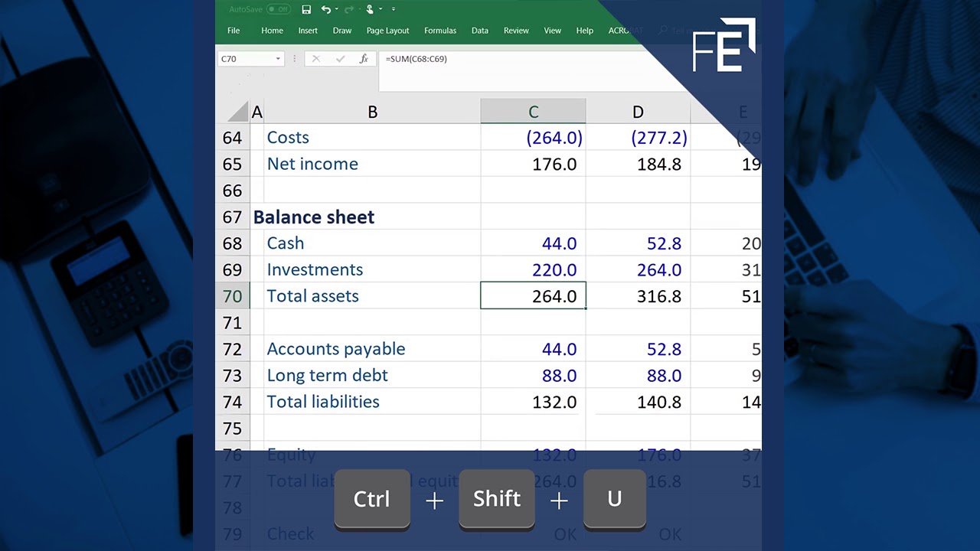The width and height of the screenshot is (980, 551).
Task: Click the formula bar Cancel X icon
Action: (316, 59)
